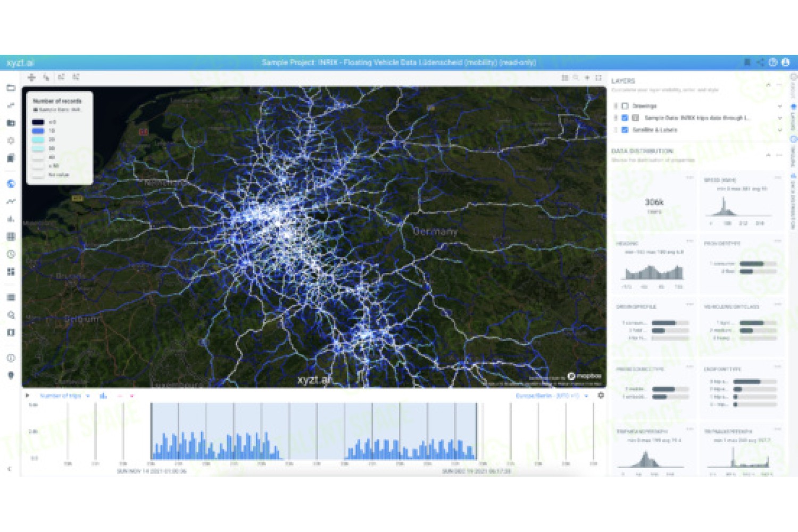Image resolution: width=798 pixels, height=532 pixels.
Task: Open the dashboard tiles icon in sidebar
Action: 11,272
